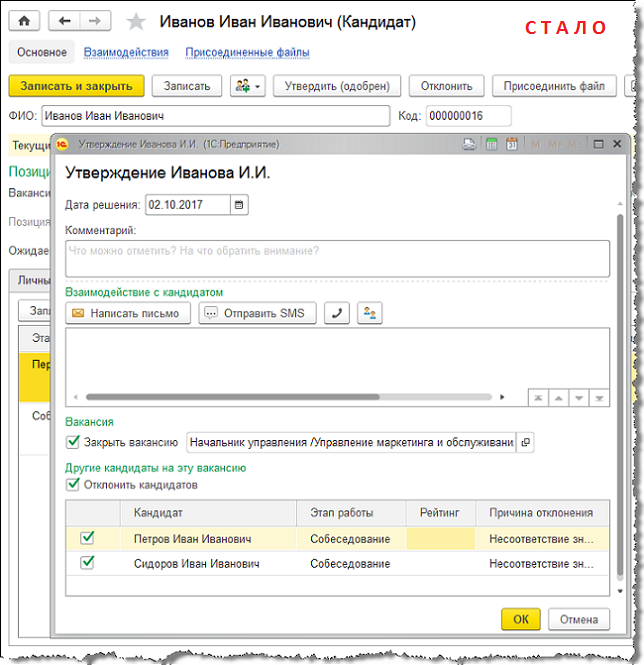Image resolution: width=644 pixels, height=665 pixels.
Task: Click the Записать button
Action: tap(187, 86)
